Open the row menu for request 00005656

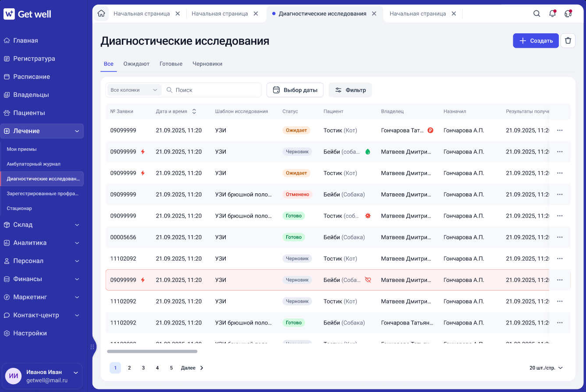point(560,237)
